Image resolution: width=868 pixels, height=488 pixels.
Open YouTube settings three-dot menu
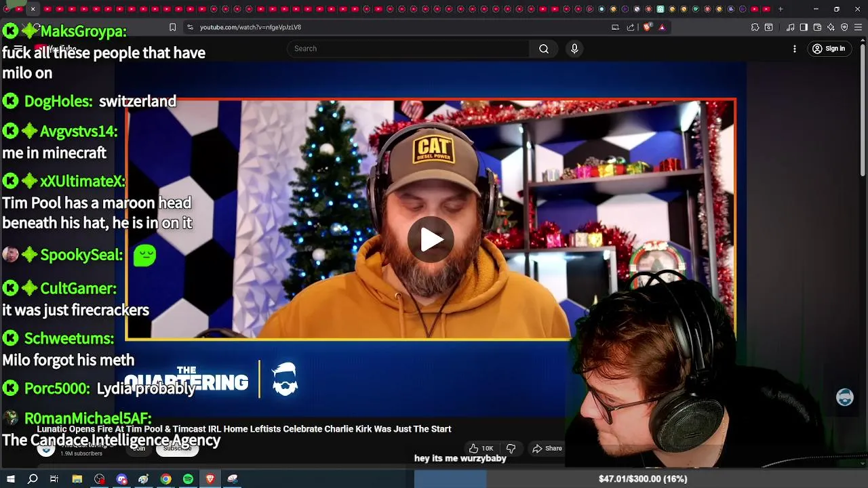pos(795,49)
